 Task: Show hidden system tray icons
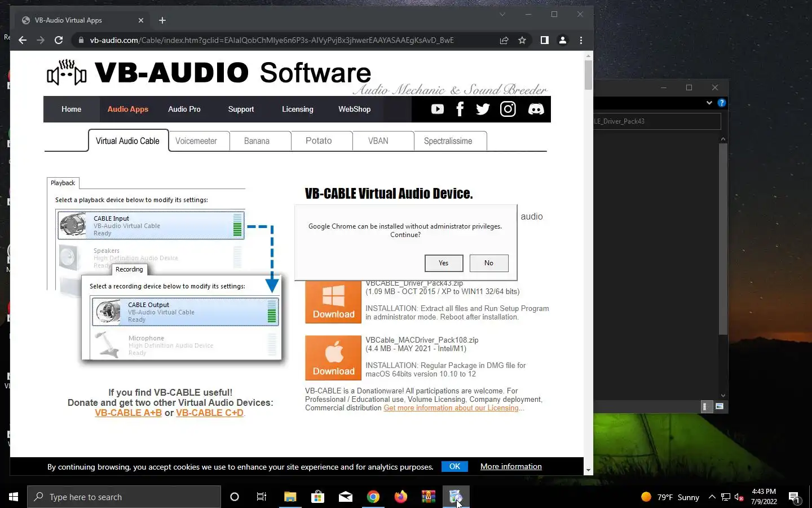coord(712,497)
